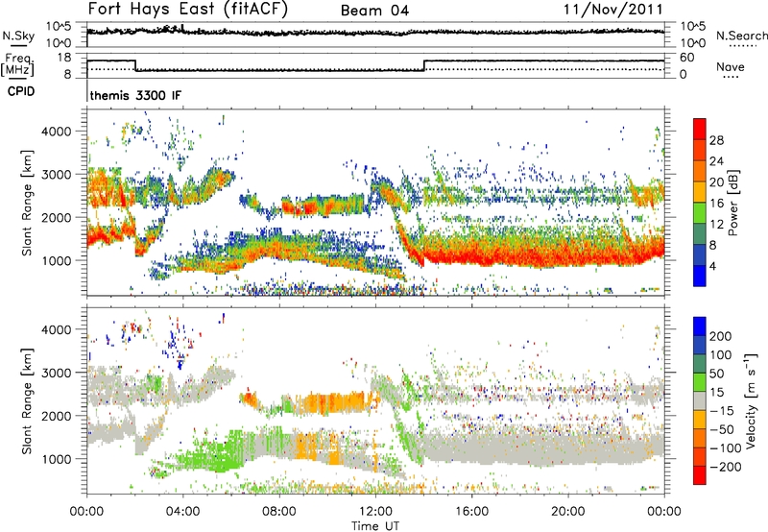Click the "20:00" time tick label
768x532 pixels.
(568, 512)
